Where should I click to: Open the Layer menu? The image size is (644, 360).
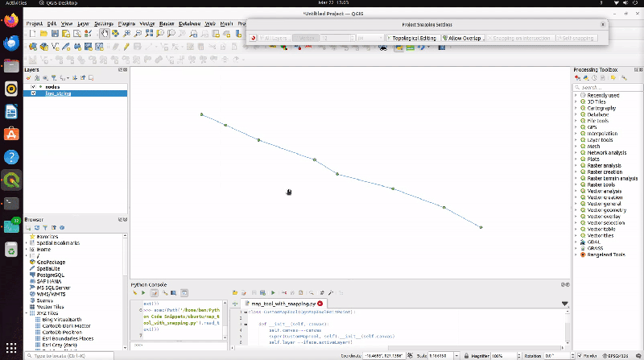(84, 24)
